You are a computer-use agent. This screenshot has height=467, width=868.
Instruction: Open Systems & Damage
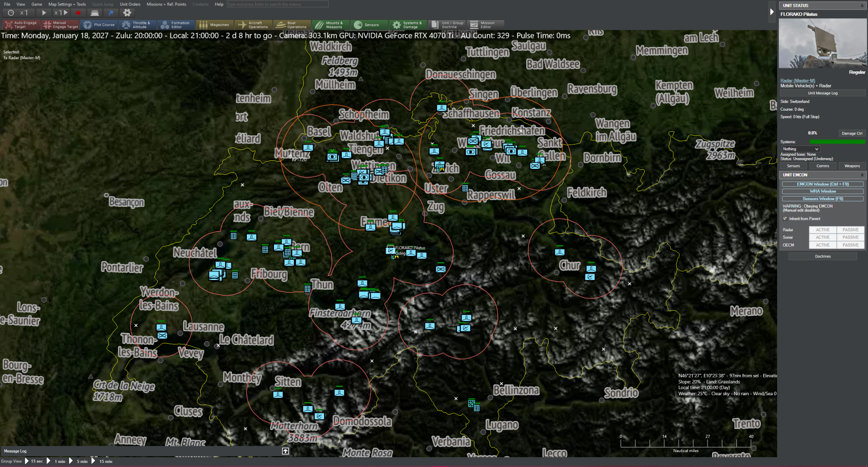point(408,25)
